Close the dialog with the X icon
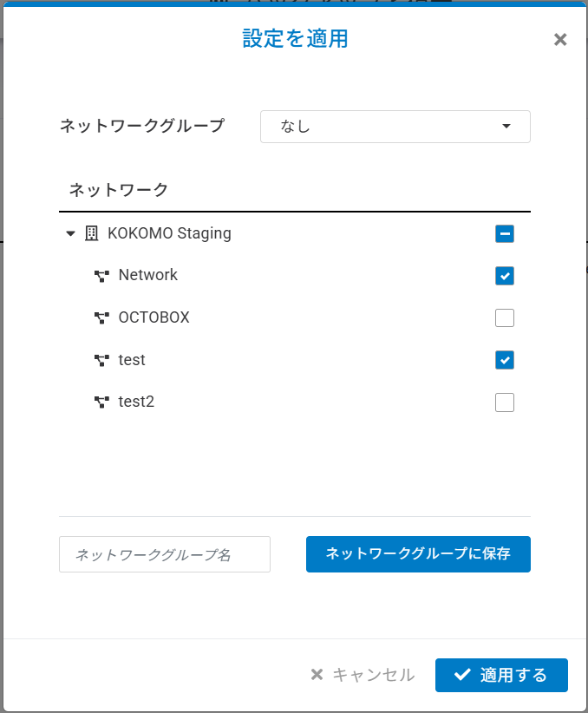The image size is (588, 713). point(560,39)
